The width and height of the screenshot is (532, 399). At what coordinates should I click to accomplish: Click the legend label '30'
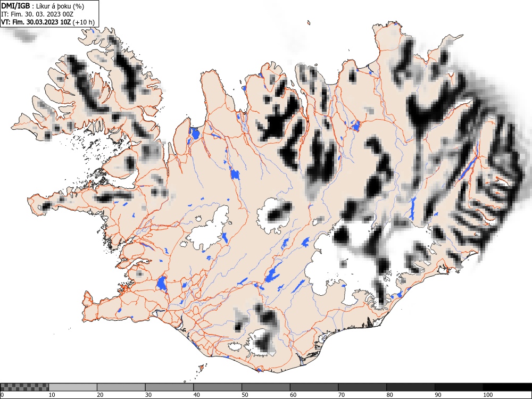coord(148,395)
